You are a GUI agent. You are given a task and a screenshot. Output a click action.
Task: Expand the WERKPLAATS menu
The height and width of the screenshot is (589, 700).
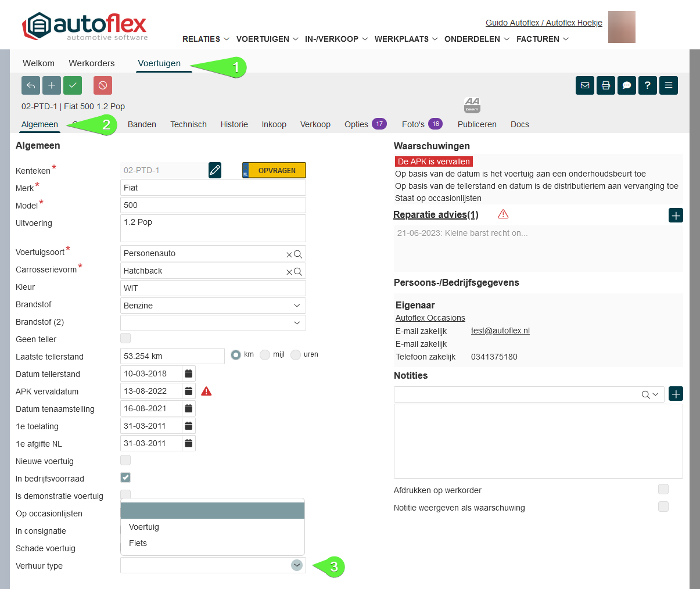coord(406,39)
